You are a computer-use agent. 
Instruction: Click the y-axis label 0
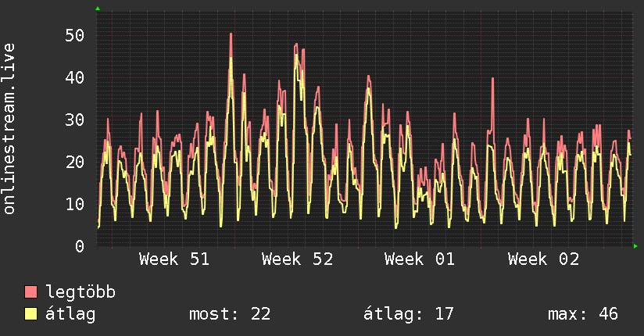pyautogui.click(x=80, y=246)
